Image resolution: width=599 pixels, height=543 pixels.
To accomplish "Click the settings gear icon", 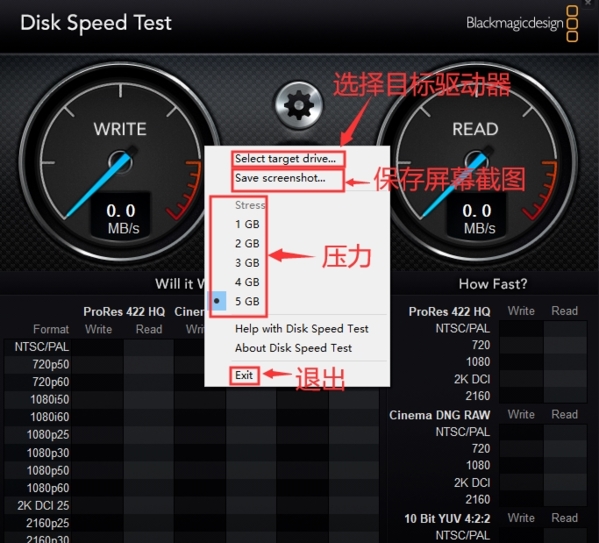I will (x=299, y=105).
